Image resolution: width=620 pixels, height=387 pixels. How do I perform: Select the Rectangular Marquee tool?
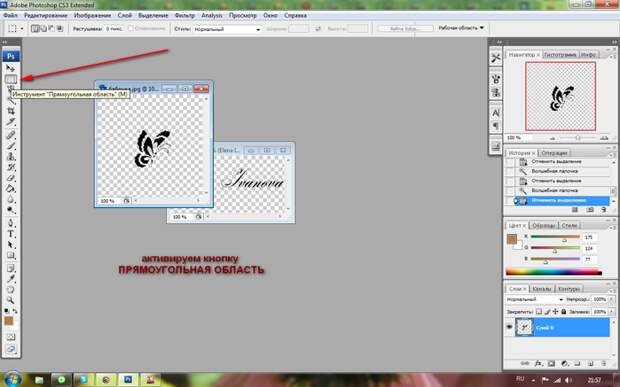11,79
